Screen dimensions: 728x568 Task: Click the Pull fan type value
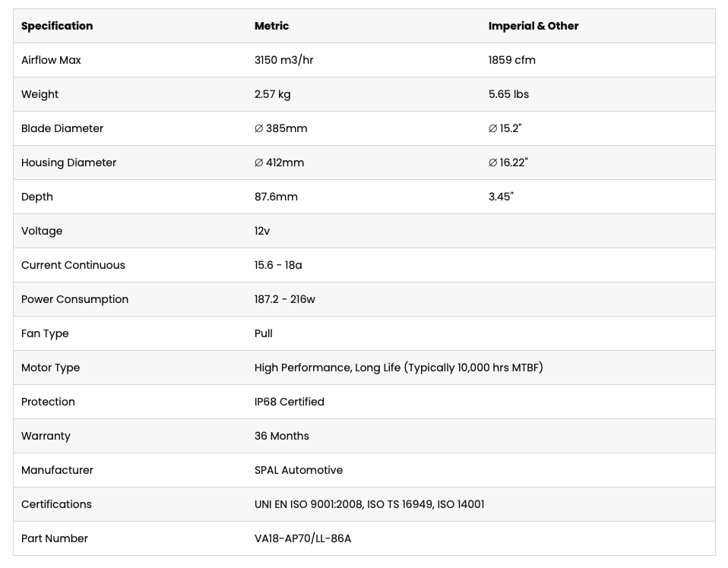point(263,333)
